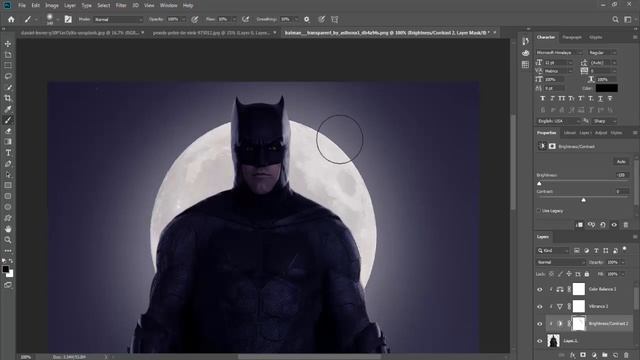Switch to the Adjustments tab
640x360 pixels.
600,133
